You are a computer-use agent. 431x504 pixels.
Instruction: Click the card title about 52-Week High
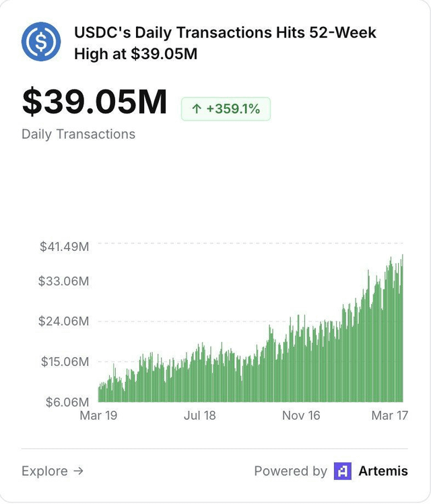click(225, 43)
